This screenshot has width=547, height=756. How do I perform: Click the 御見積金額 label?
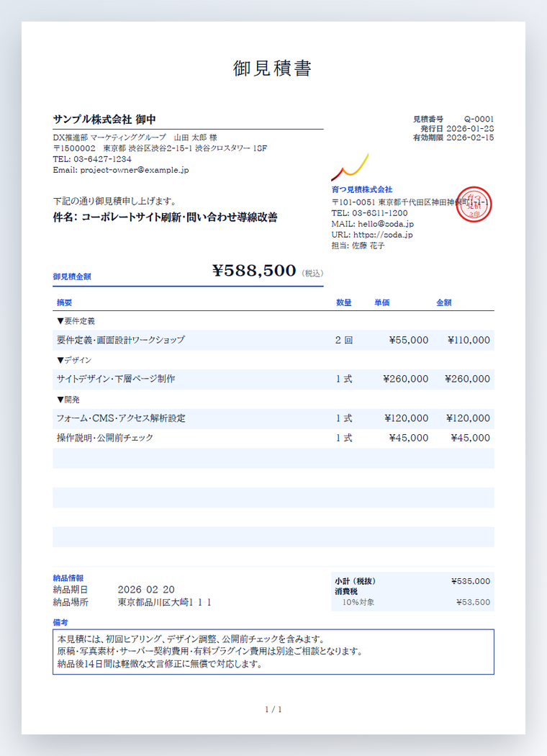[72, 276]
